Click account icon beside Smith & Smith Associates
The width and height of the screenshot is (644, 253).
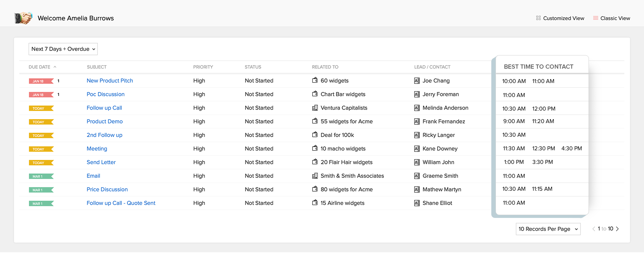[315, 176]
